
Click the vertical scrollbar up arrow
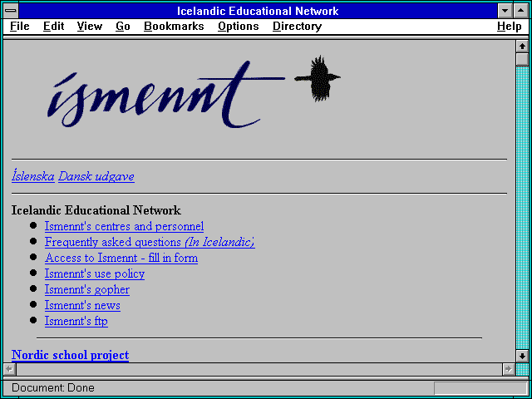522,47
